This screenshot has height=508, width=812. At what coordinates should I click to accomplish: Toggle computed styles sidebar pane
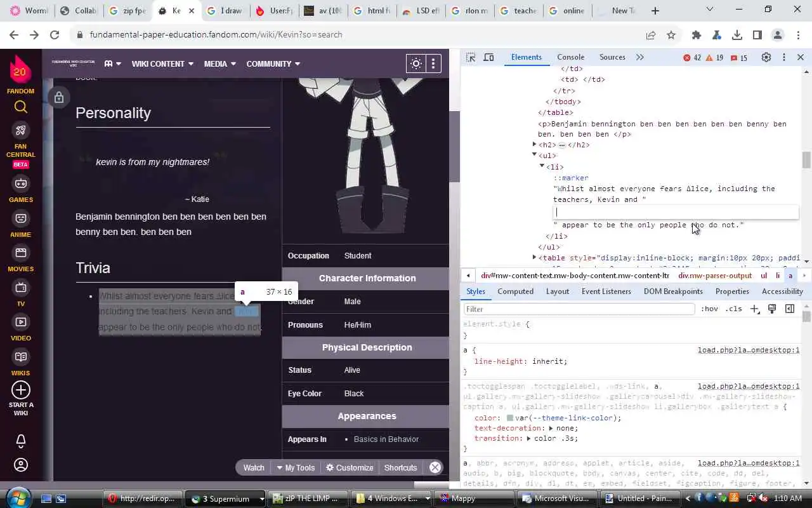790,309
